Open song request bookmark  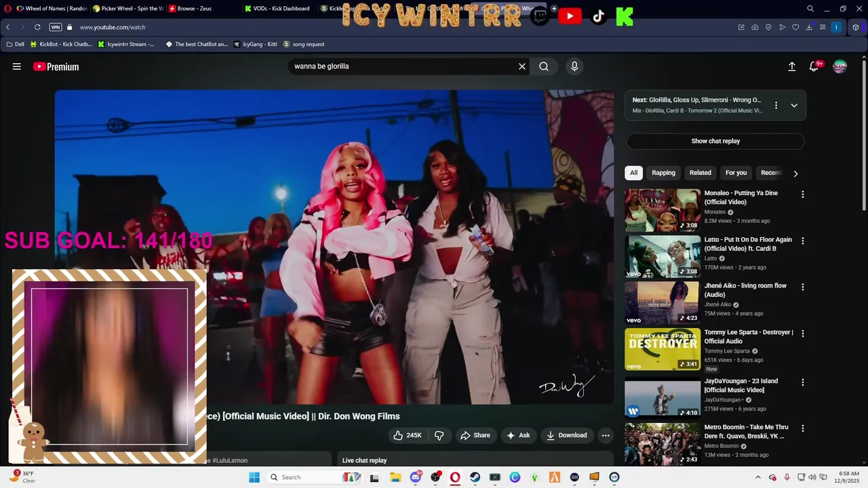[304, 44]
